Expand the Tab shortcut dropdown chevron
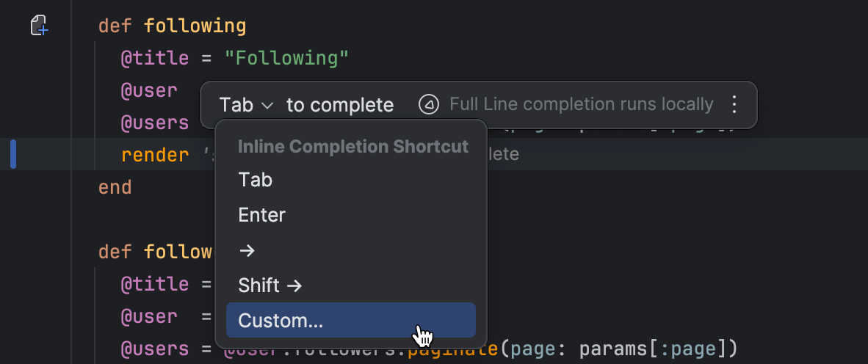This screenshot has height=364, width=868. [x=267, y=106]
